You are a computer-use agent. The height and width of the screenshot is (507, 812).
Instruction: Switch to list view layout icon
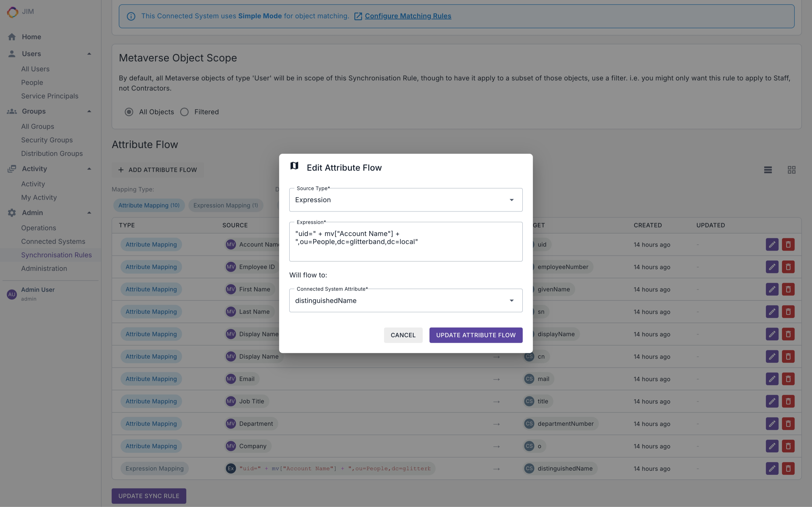(768, 170)
